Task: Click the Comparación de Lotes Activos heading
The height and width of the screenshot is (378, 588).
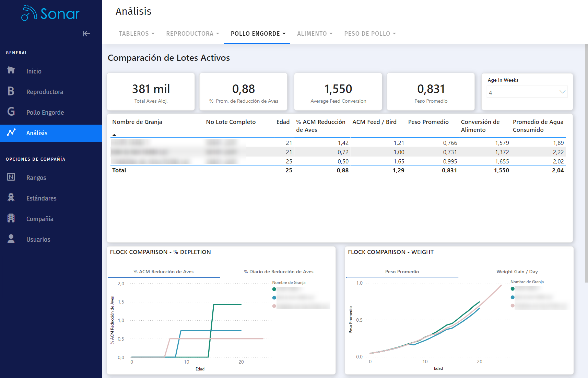Action: [x=169, y=58]
